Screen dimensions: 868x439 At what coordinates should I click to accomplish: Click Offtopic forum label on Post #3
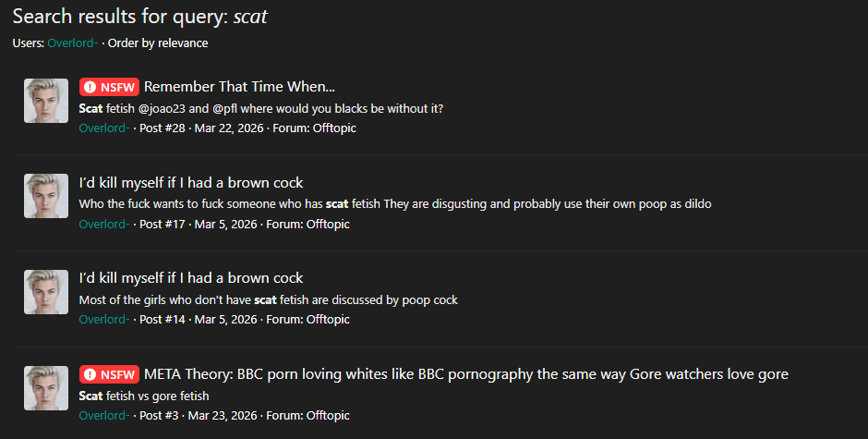point(328,416)
